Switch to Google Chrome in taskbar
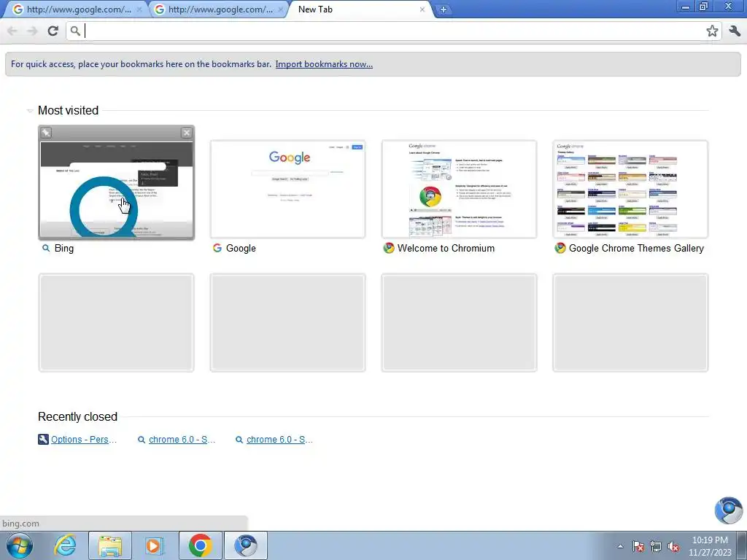 [200, 545]
